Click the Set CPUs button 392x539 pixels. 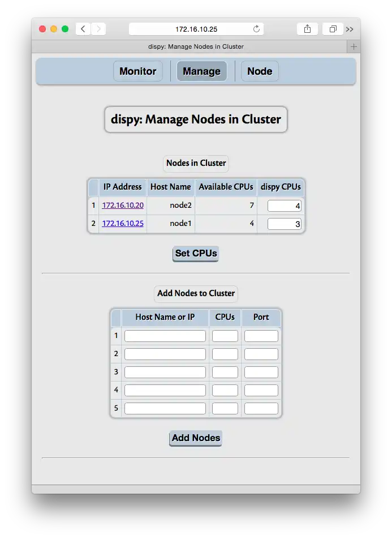196,254
